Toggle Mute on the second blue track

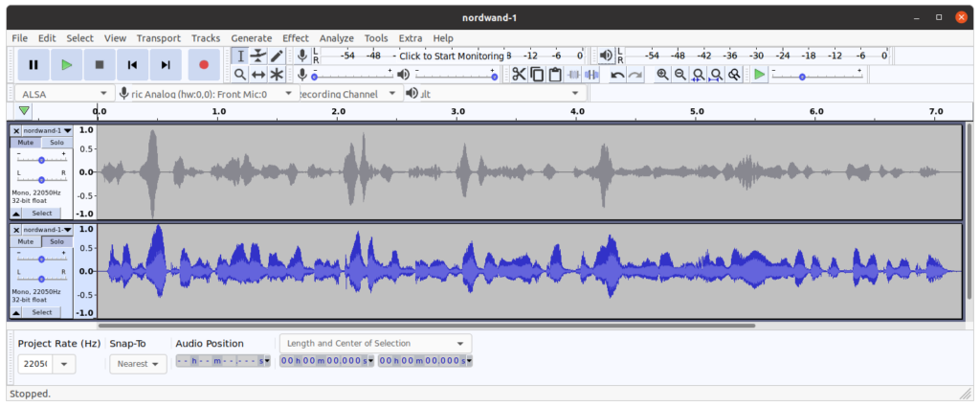[26, 241]
